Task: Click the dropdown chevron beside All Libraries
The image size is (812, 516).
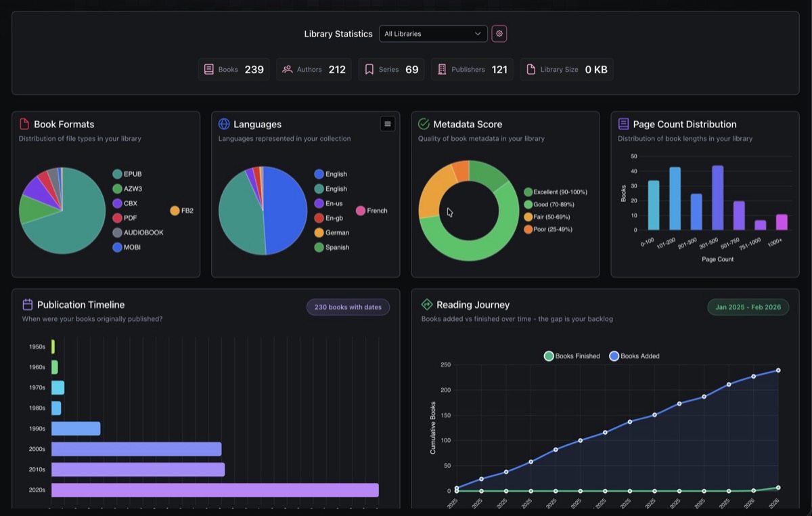Action: 478,34
